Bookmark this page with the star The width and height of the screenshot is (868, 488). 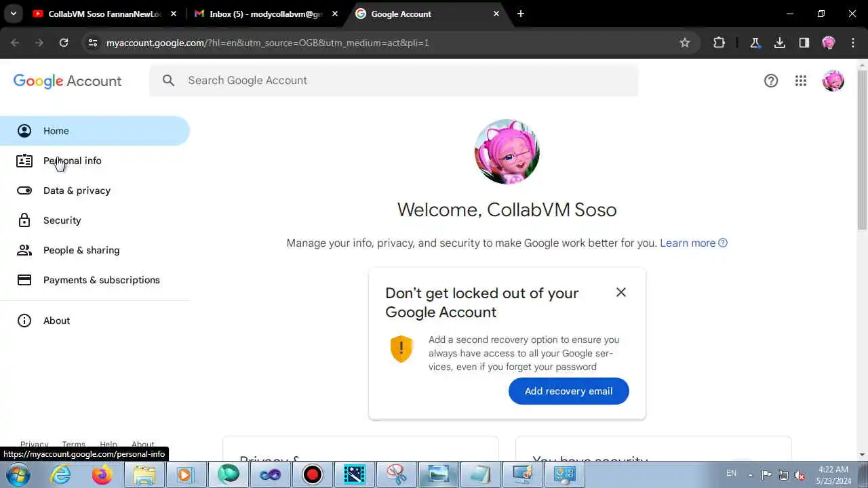pos(685,43)
